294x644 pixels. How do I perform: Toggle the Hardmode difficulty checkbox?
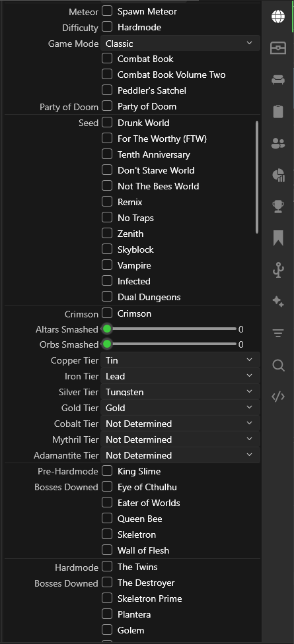coord(107,27)
